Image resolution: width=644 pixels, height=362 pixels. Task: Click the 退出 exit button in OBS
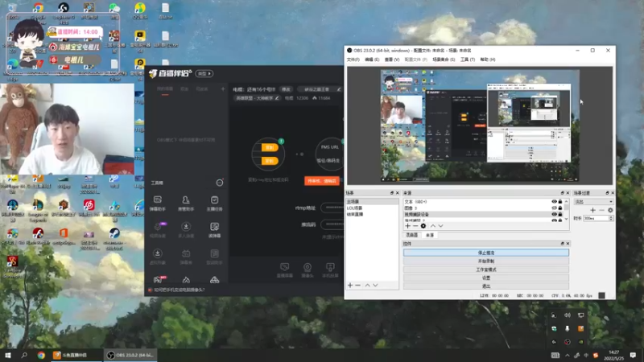click(x=486, y=286)
